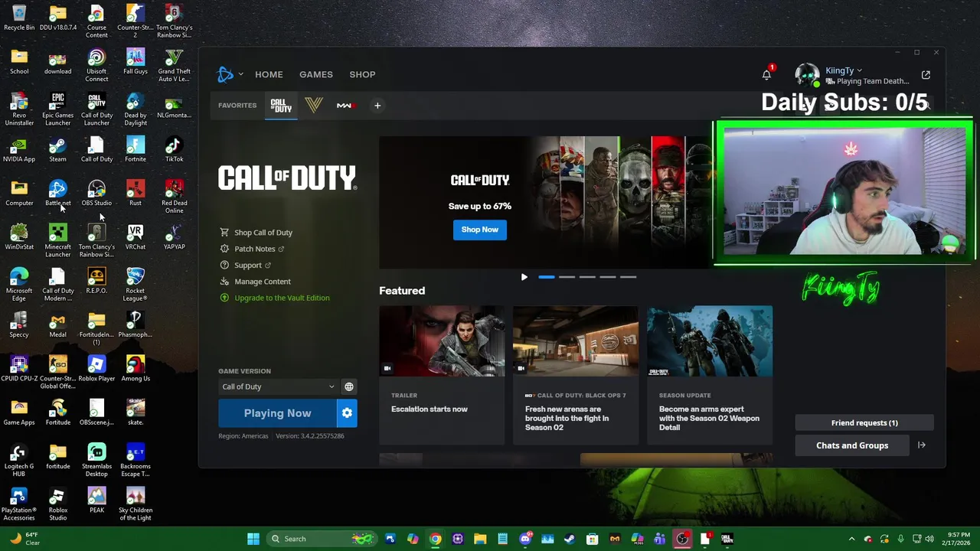Go to the HOME tab
This screenshot has height=551, width=980.
click(269, 74)
